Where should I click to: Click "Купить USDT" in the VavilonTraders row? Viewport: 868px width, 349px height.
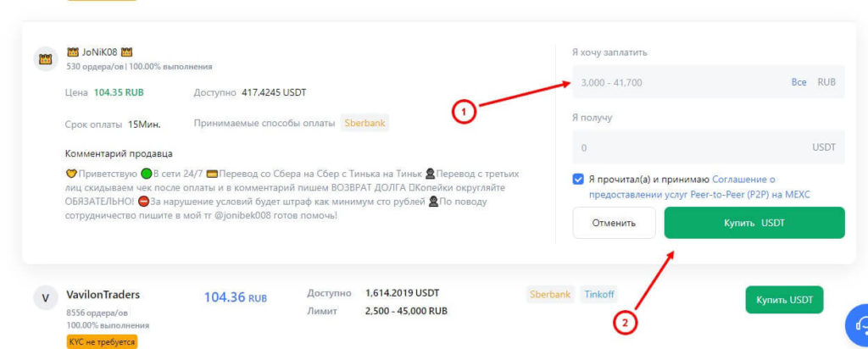point(784,300)
